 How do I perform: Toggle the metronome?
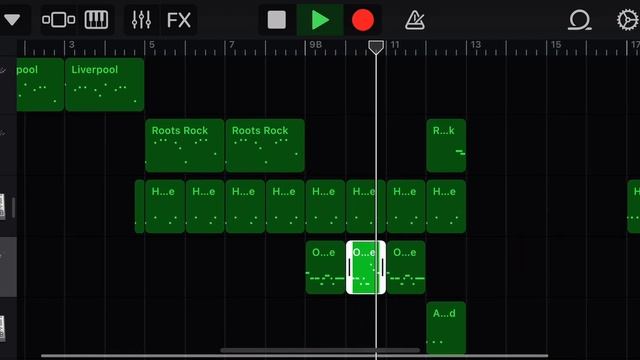(415, 20)
